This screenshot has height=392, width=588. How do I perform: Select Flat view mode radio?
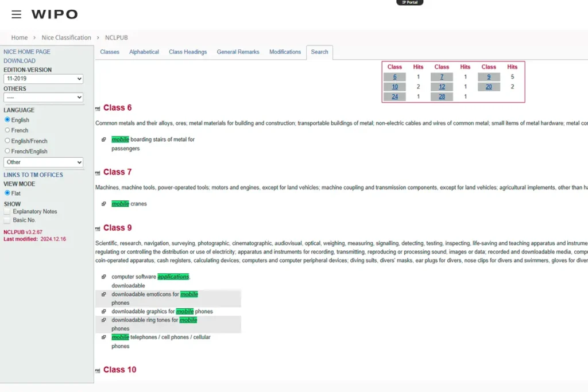click(7, 193)
